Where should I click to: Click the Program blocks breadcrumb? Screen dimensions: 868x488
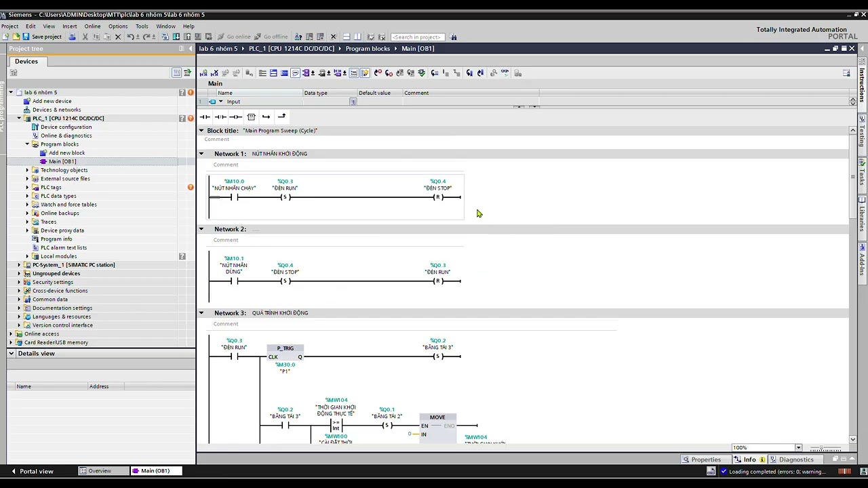(368, 49)
